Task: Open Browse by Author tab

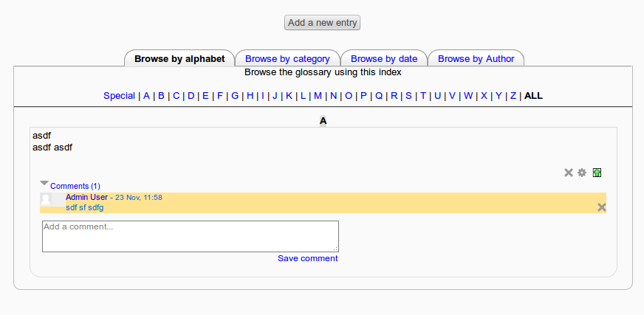Action: pyautogui.click(x=476, y=59)
